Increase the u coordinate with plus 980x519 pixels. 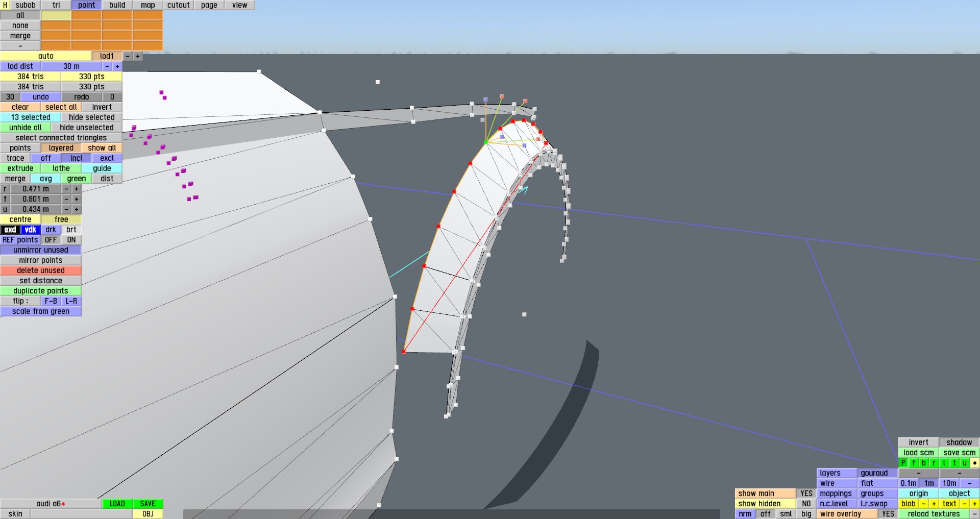coord(77,209)
